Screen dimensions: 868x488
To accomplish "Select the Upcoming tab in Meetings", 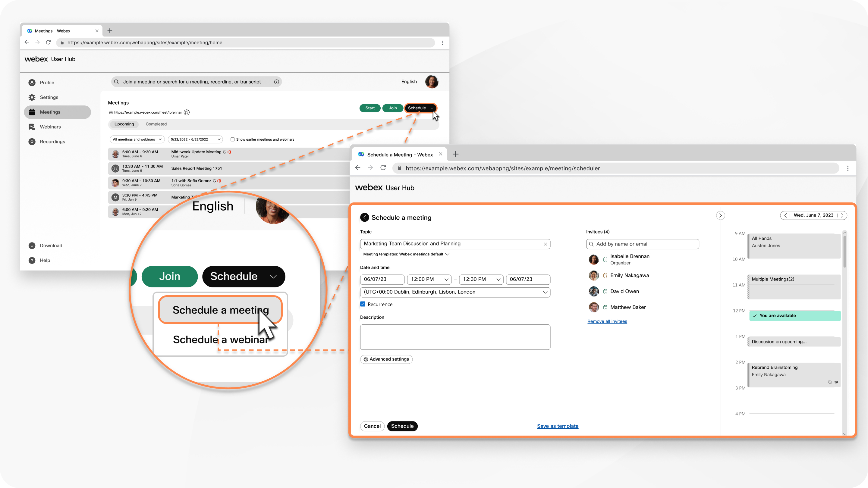I will pos(123,124).
